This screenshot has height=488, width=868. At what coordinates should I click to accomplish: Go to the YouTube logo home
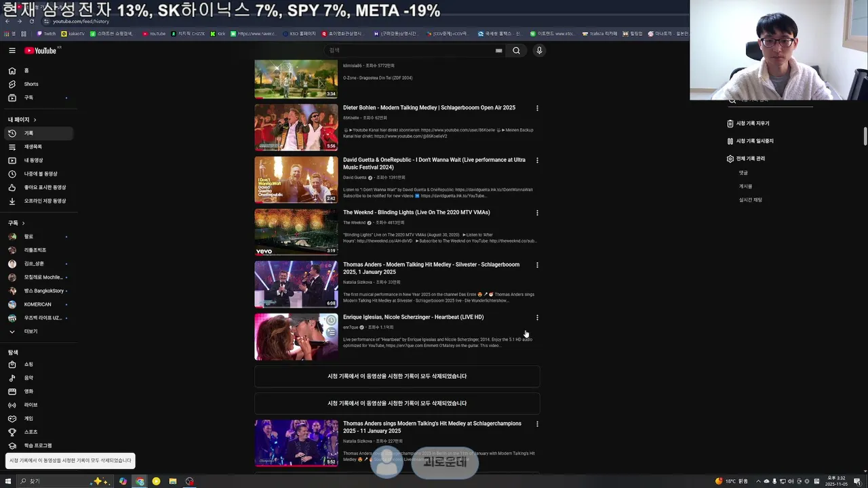click(42, 50)
